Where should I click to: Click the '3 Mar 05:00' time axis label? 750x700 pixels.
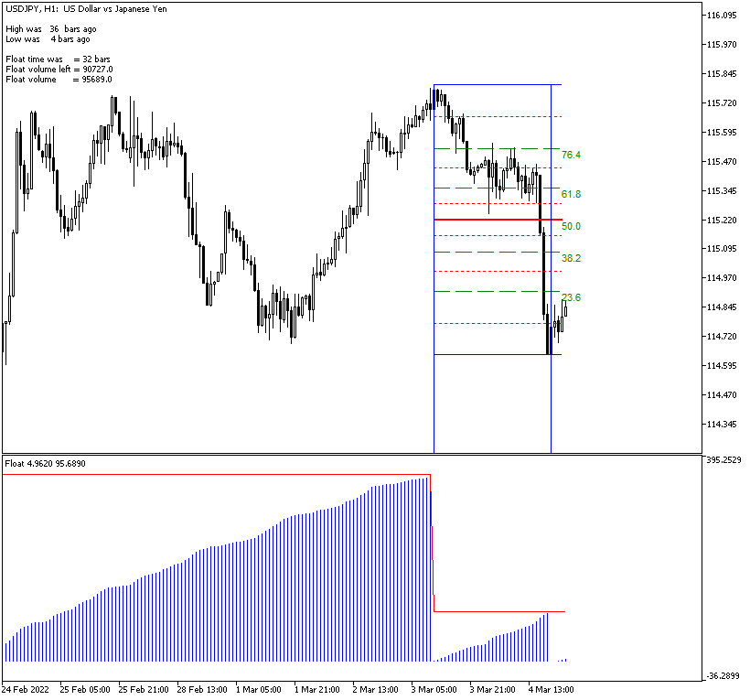(434, 690)
